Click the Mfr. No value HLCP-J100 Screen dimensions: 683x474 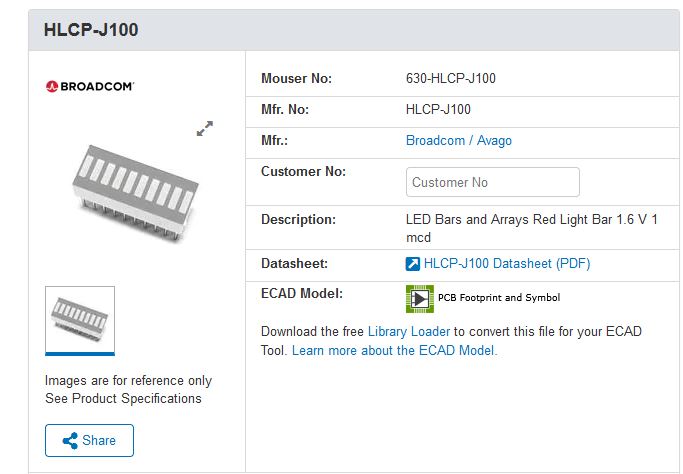click(x=438, y=109)
